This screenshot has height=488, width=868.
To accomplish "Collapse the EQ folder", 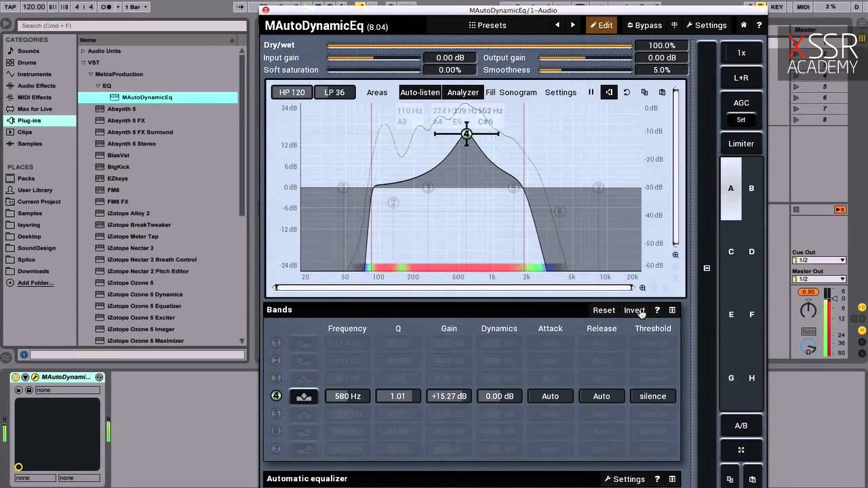I will (98, 85).
